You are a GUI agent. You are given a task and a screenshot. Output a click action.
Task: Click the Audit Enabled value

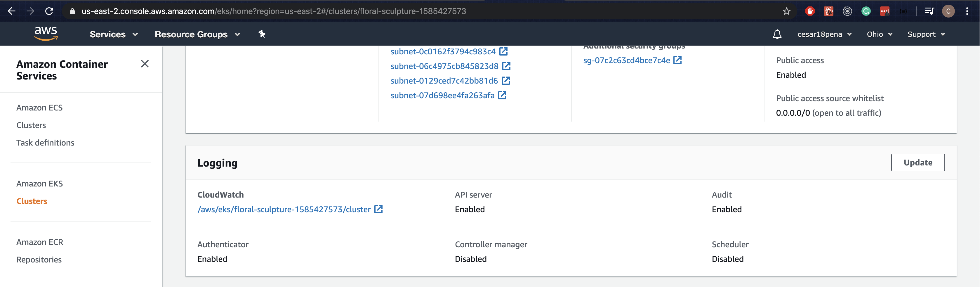727,209
